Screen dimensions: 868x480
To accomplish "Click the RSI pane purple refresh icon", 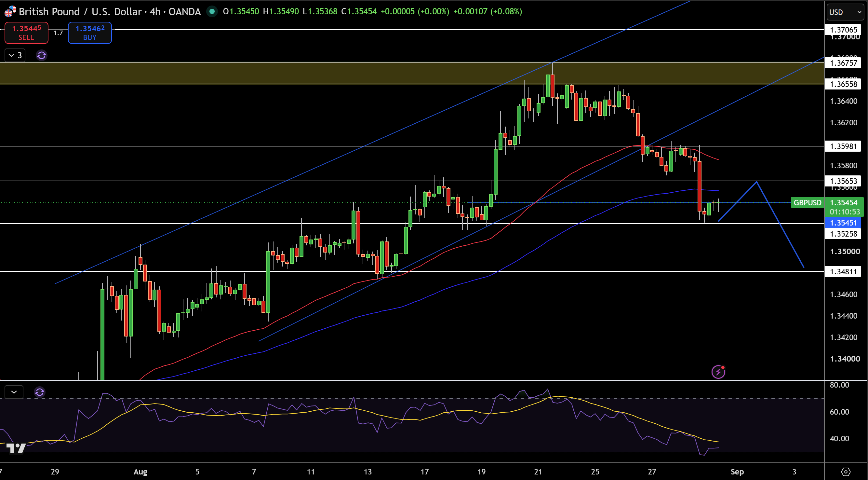I will [x=39, y=392].
